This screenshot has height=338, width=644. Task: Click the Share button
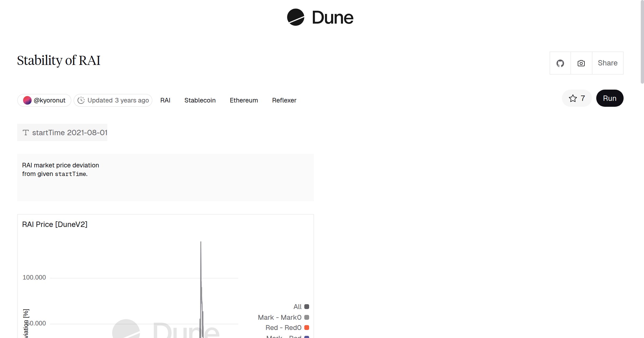point(608,63)
